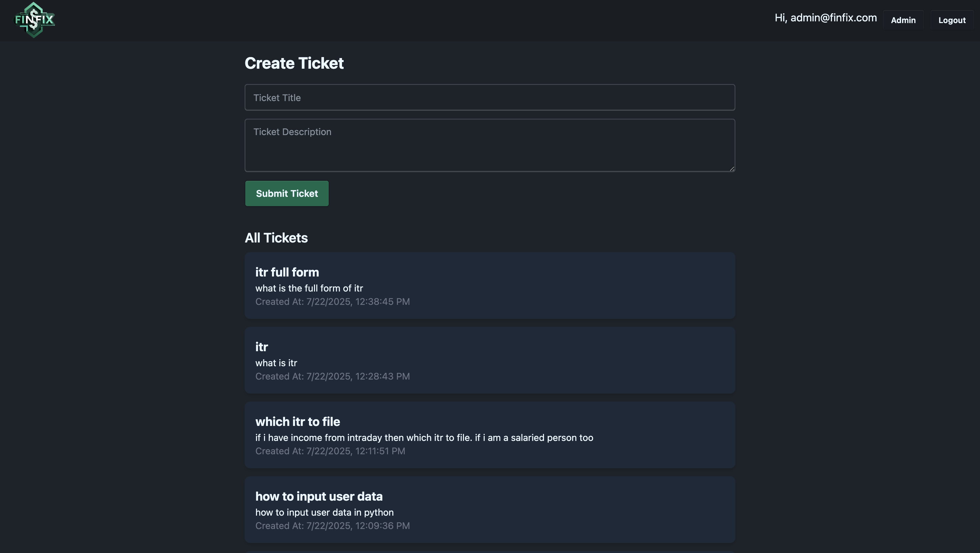980x553 pixels.
Task: Click the 'what is the full form of itr' description
Action: [309, 288]
